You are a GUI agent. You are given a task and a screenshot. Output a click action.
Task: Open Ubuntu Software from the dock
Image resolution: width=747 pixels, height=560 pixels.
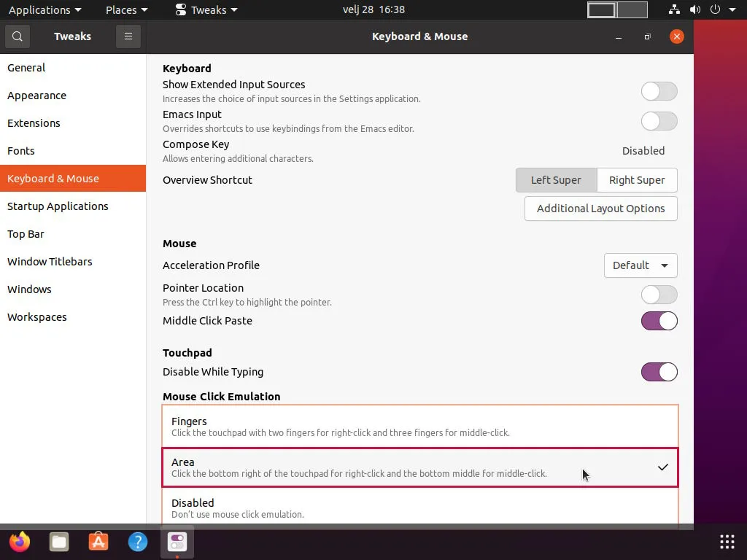(x=98, y=542)
